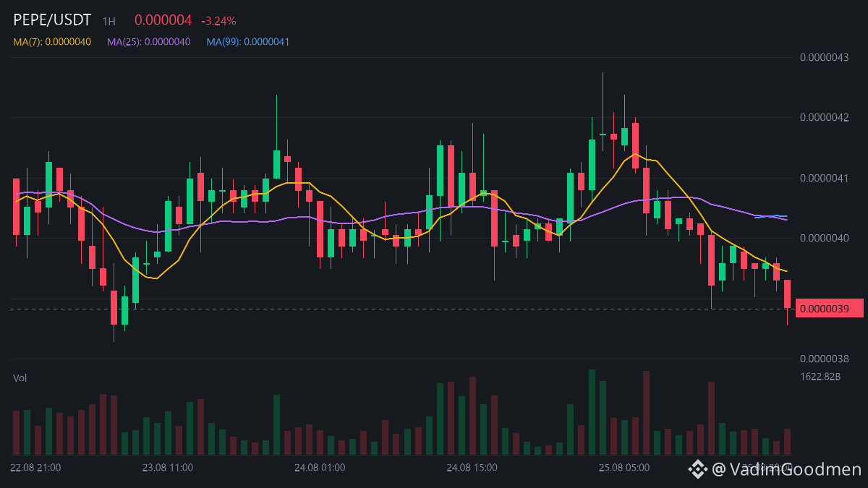
Task: Click the Vol panel label
Action: [20, 378]
